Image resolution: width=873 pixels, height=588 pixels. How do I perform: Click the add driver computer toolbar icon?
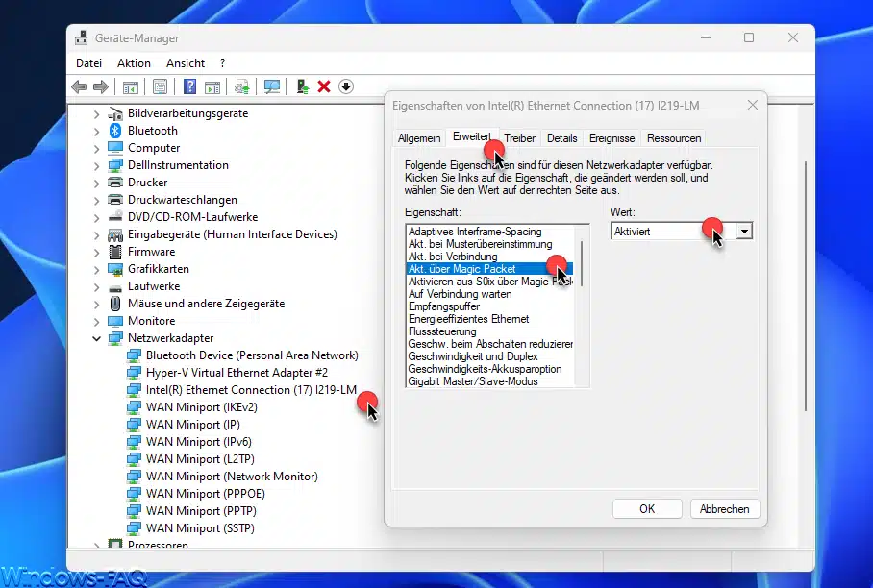point(302,86)
